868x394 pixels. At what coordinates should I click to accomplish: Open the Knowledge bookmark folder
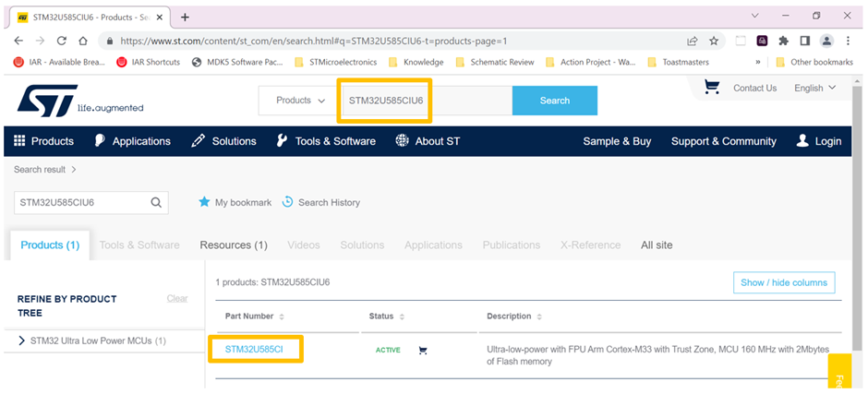(x=416, y=62)
